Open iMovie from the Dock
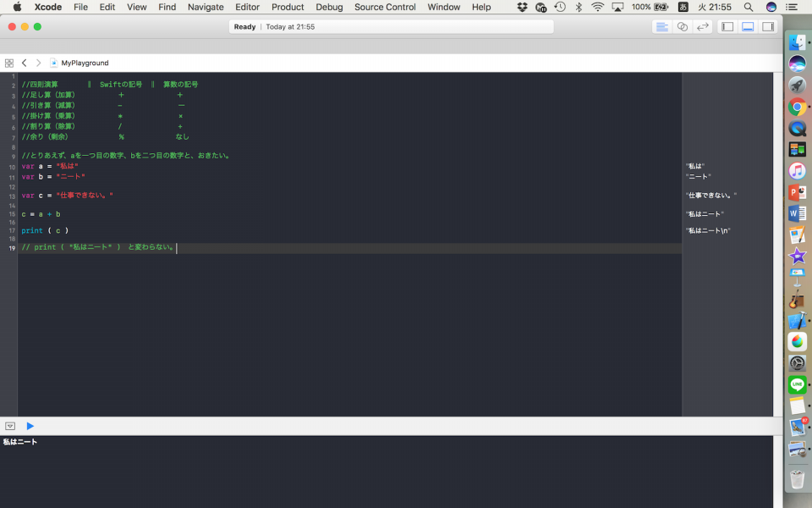Image resolution: width=812 pixels, height=508 pixels. [797, 256]
